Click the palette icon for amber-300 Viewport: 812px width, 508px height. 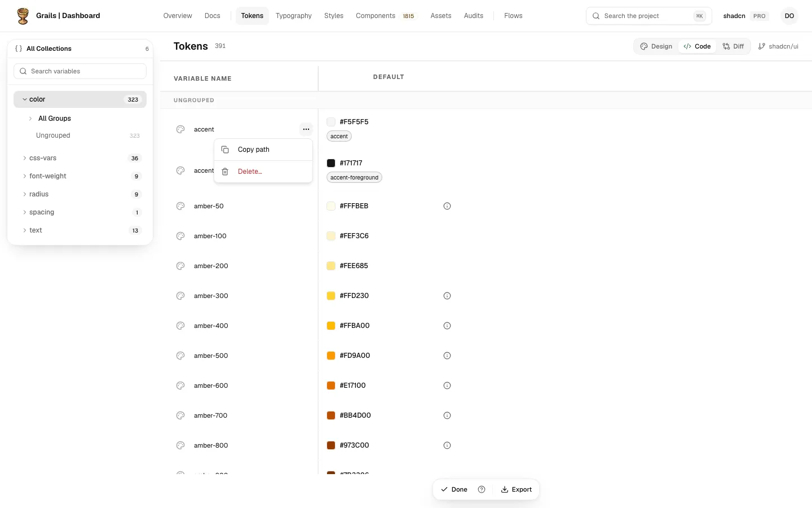(180, 296)
